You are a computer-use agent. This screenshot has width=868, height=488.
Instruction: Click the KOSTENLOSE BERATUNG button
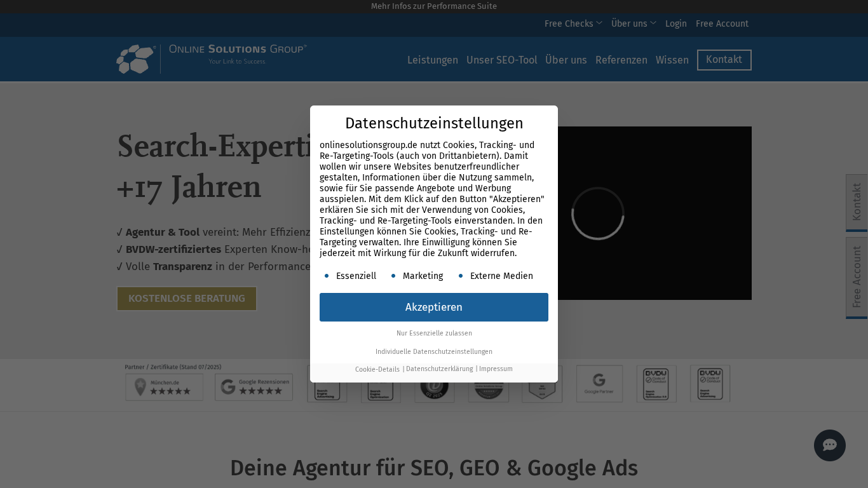[186, 298]
